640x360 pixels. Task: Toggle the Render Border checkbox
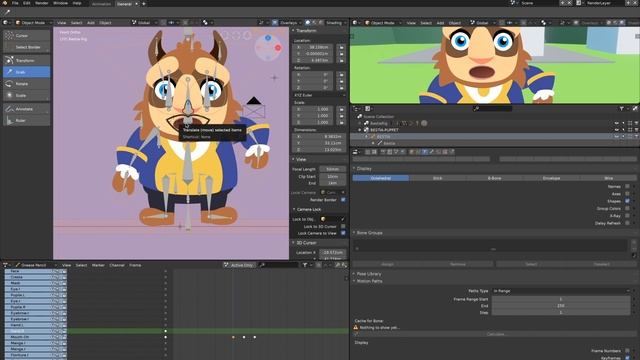point(343,200)
